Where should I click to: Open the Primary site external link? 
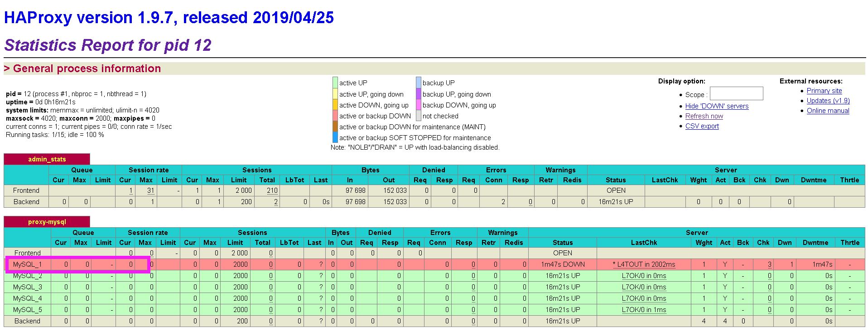pos(824,91)
